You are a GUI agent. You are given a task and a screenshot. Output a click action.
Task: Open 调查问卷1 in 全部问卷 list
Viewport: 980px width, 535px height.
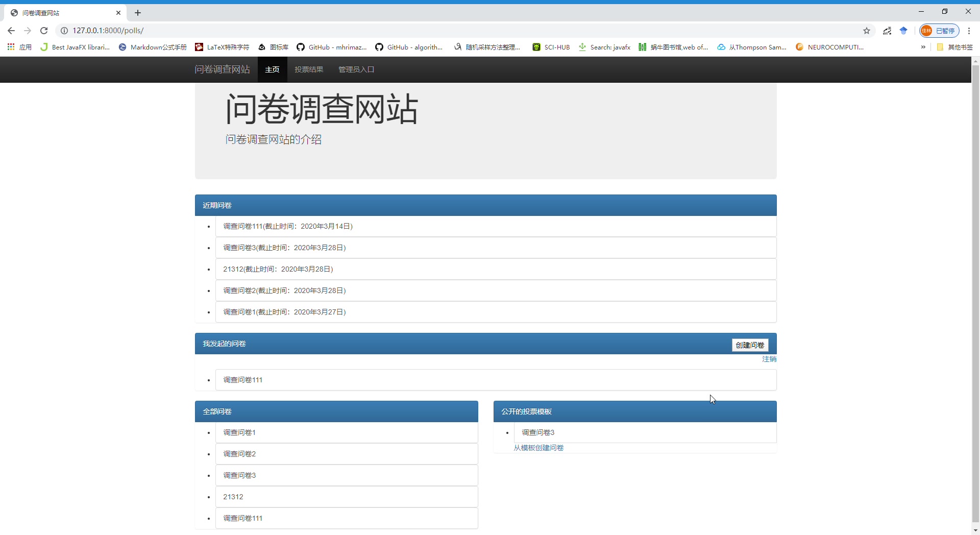347,432
